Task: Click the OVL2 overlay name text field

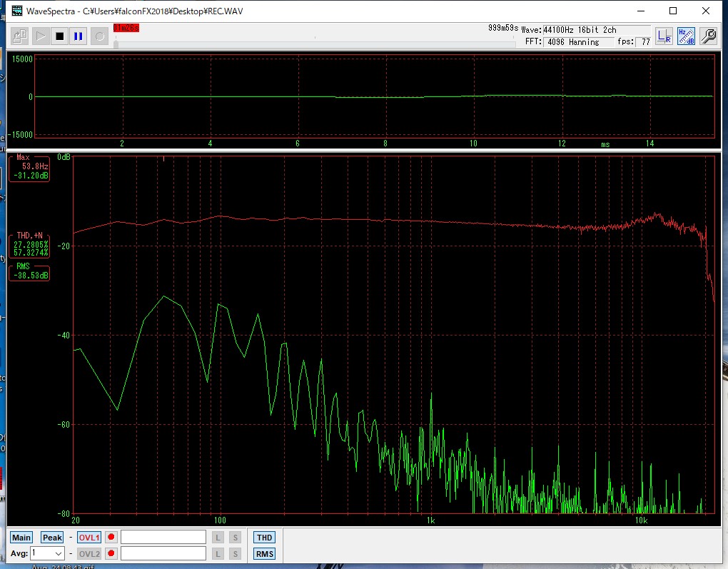Action: [163, 553]
